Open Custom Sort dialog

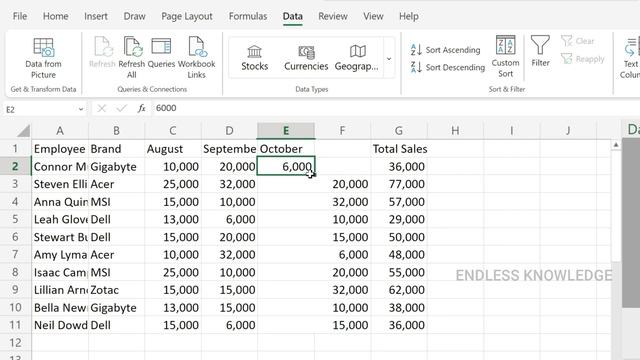[505, 56]
